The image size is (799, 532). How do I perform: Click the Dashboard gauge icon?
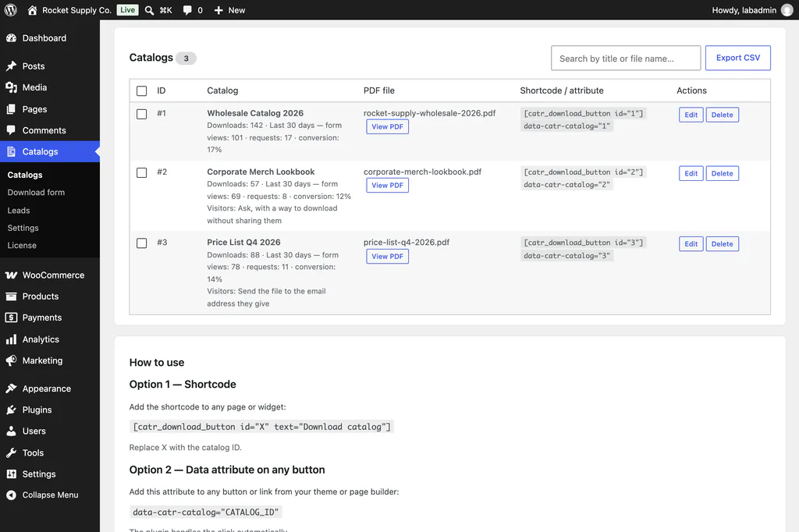point(11,38)
